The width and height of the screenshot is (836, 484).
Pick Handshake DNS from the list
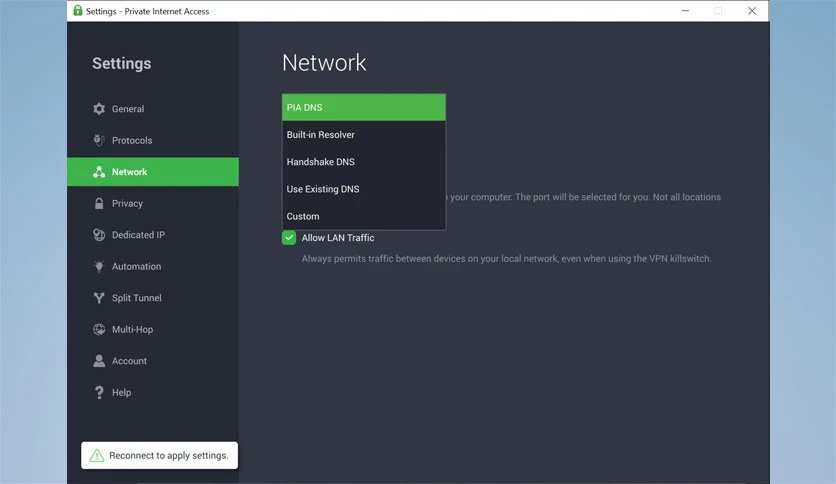[x=364, y=162]
